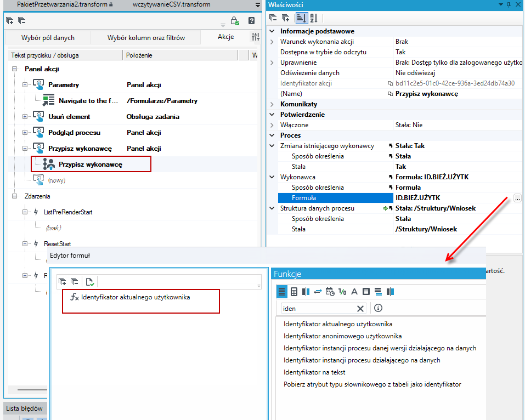Click the padlock with green check icon
The width and height of the screenshot is (525, 420).
tap(235, 21)
